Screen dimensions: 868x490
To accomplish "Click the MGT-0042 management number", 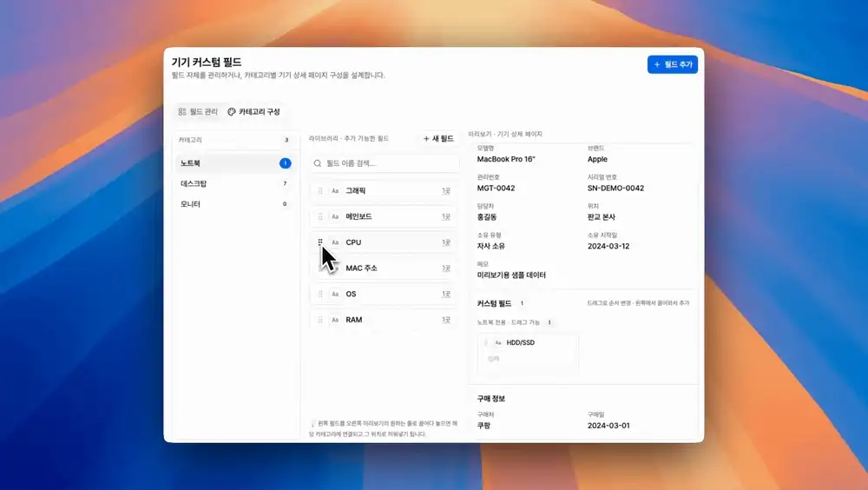I will pos(496,188).
